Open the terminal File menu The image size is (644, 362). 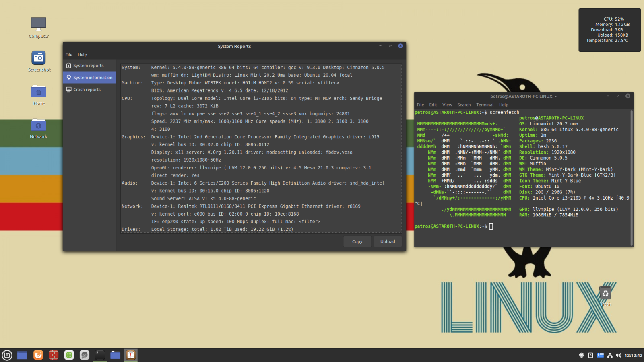[x=420, y=105]
